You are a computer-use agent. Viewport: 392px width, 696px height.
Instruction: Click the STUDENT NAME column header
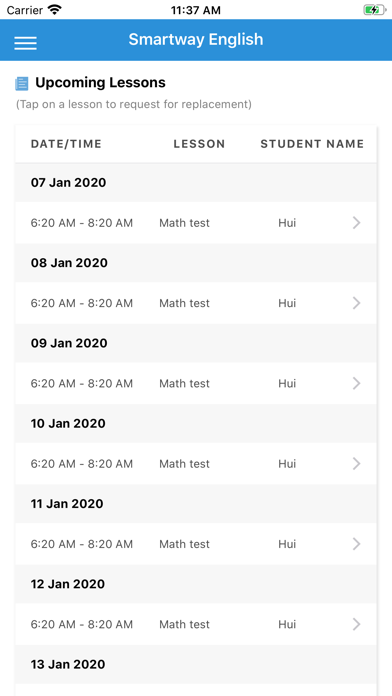click(x=312, y=144)
